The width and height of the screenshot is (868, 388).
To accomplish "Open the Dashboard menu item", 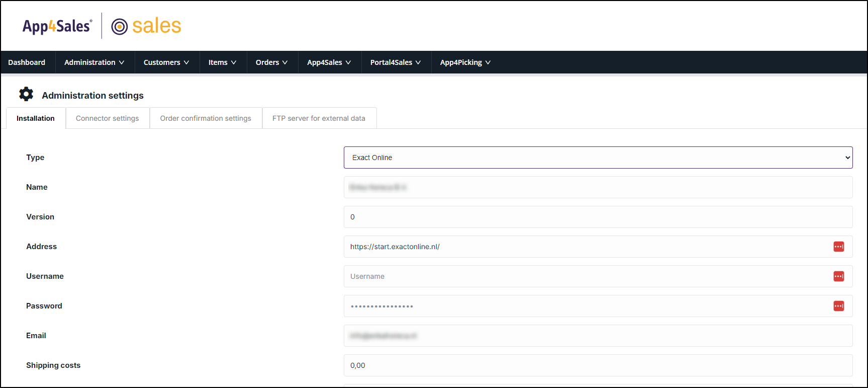I will (x=27, y=62).
